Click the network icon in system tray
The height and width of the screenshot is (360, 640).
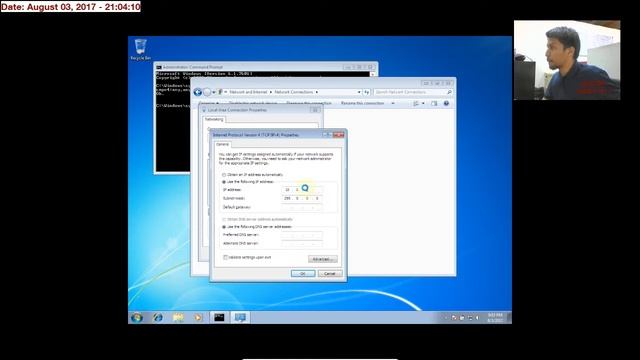(469, 318)
